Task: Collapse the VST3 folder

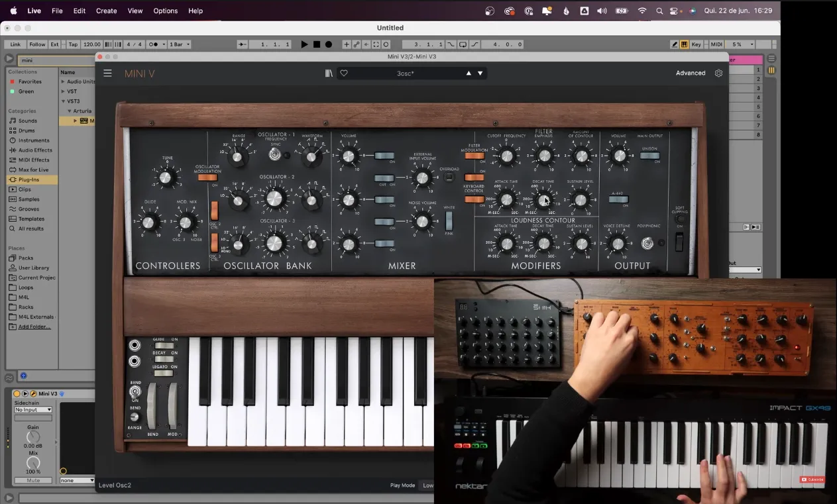Action: pos(63,101)
